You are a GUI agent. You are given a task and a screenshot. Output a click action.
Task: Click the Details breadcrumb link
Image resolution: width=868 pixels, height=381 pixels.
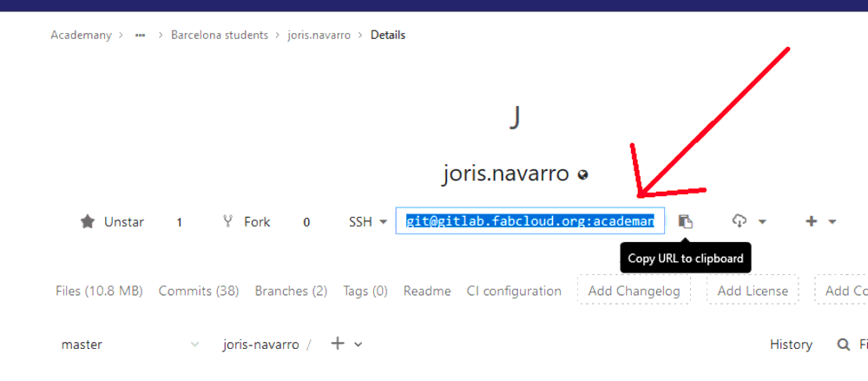[x=388, y=35]
